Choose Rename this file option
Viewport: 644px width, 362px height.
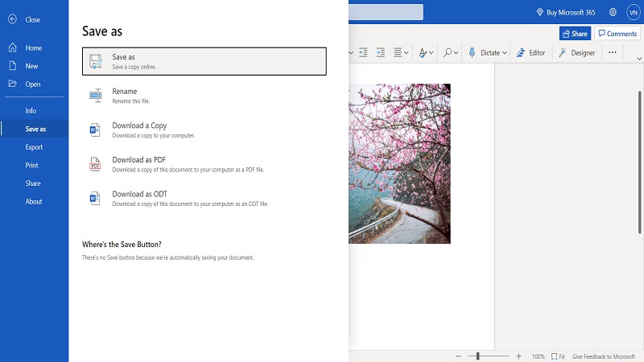(204, 96)
